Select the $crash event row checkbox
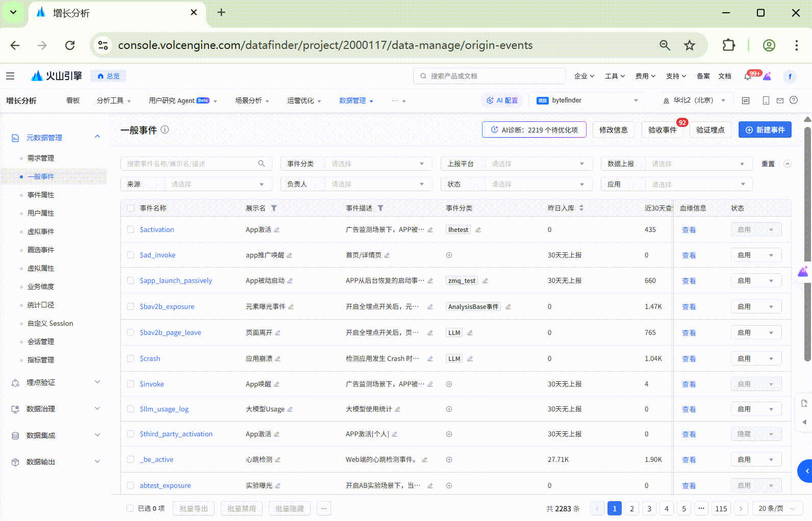This screenshot has width=812, height=521. click(131, 358)
